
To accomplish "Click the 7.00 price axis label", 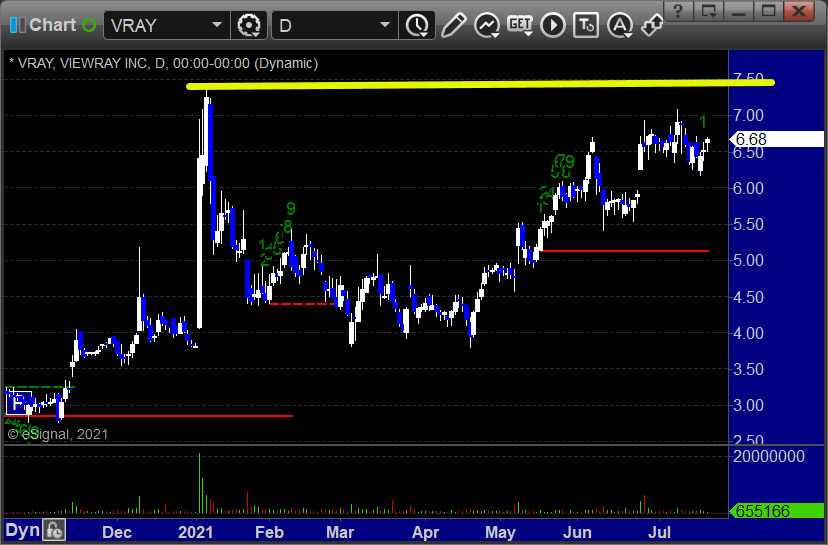I will coord(748,115).
